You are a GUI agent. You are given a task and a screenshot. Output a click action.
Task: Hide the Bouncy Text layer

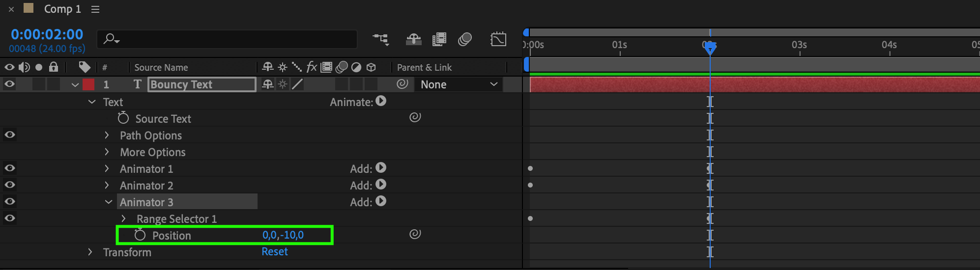(x=9, y=84)
